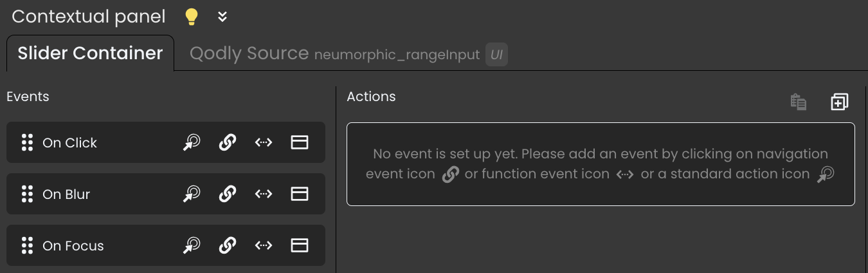Add dialog action to On Click event
Image resolution: width=868 pixels, height=273 pixels.
tap(300, 142)
